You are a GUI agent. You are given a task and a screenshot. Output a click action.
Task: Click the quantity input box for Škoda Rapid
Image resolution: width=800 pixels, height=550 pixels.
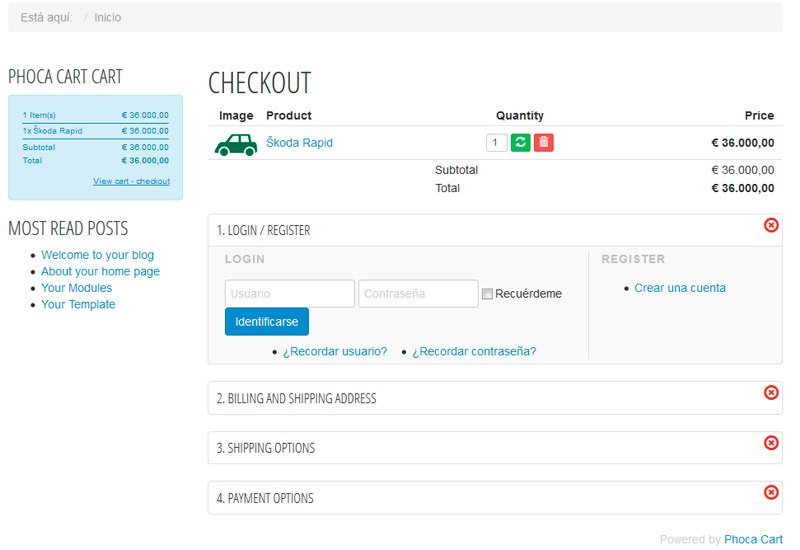(496, 142)
